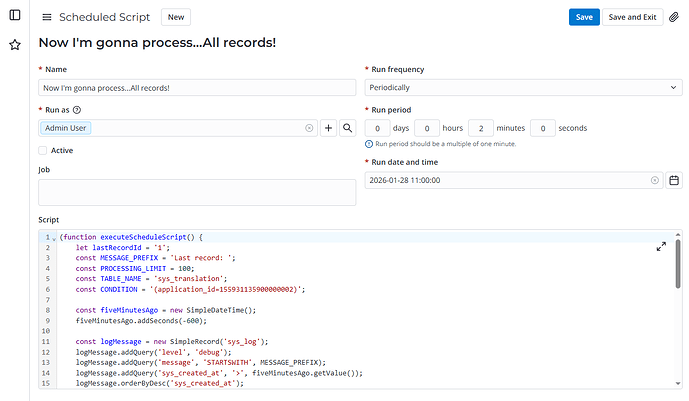Open the hamburger navigation menu
The width and height of the screenshot is (689, 401).
tap(47, 17)
